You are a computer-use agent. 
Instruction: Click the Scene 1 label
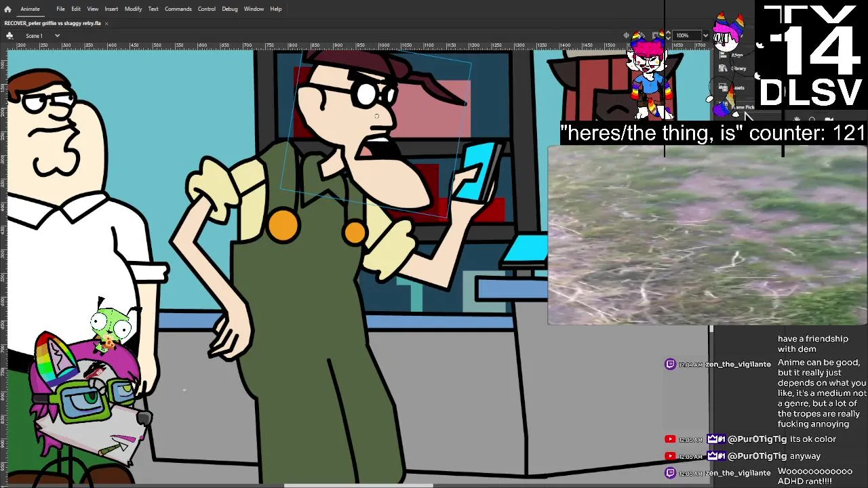(34, 35)
